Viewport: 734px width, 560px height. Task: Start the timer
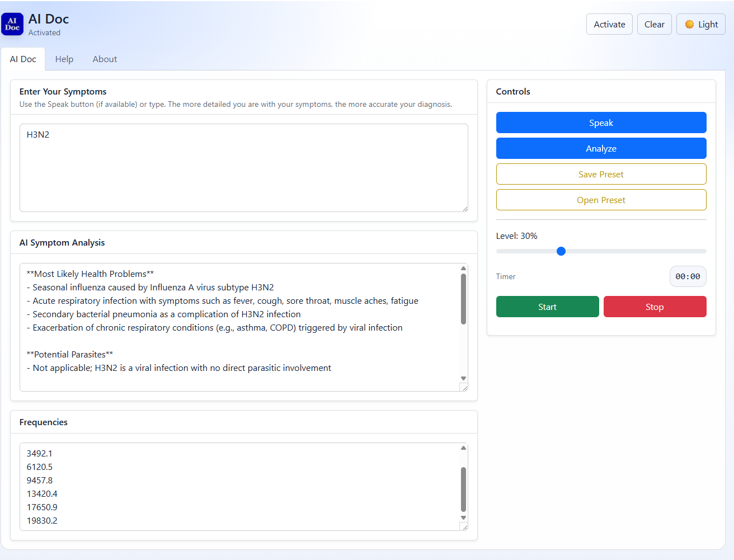pyautogui.click(x=547, y=307)
